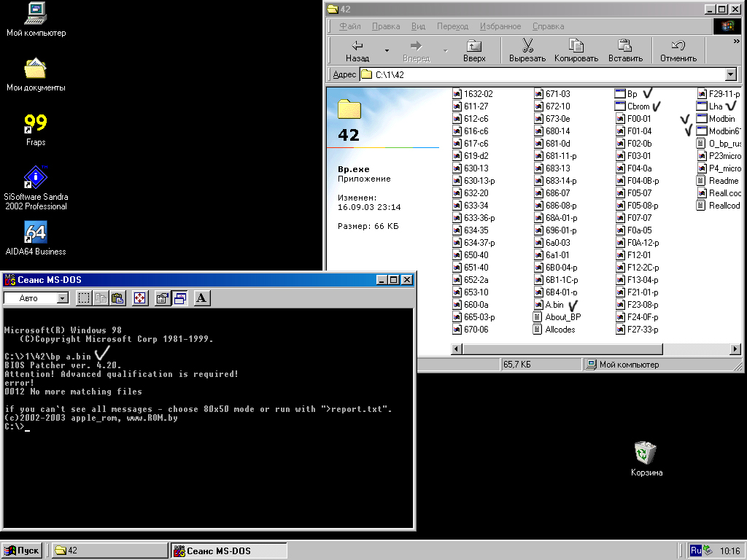Open the Файл menu

click(x=349, y=26)
